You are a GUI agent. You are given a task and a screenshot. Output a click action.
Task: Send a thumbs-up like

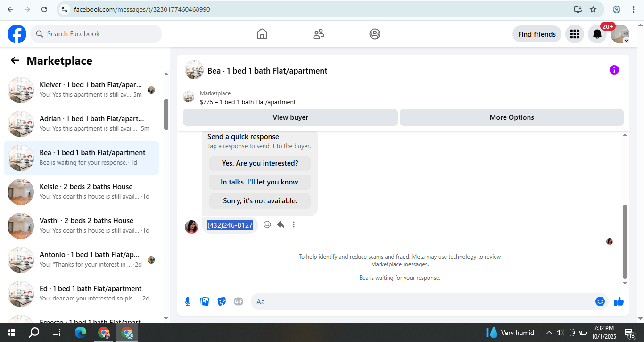[x=619, y=301]
